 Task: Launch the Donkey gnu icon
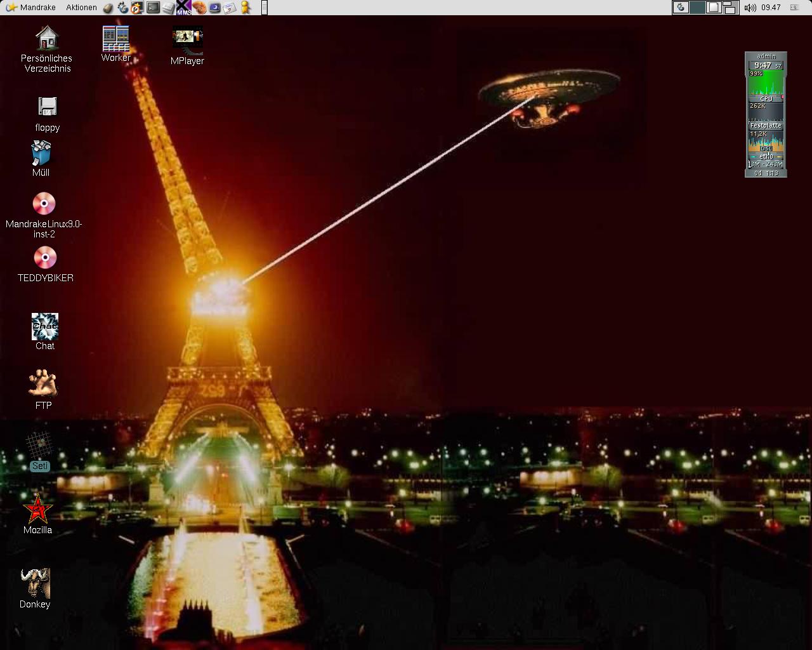(35, 588)
